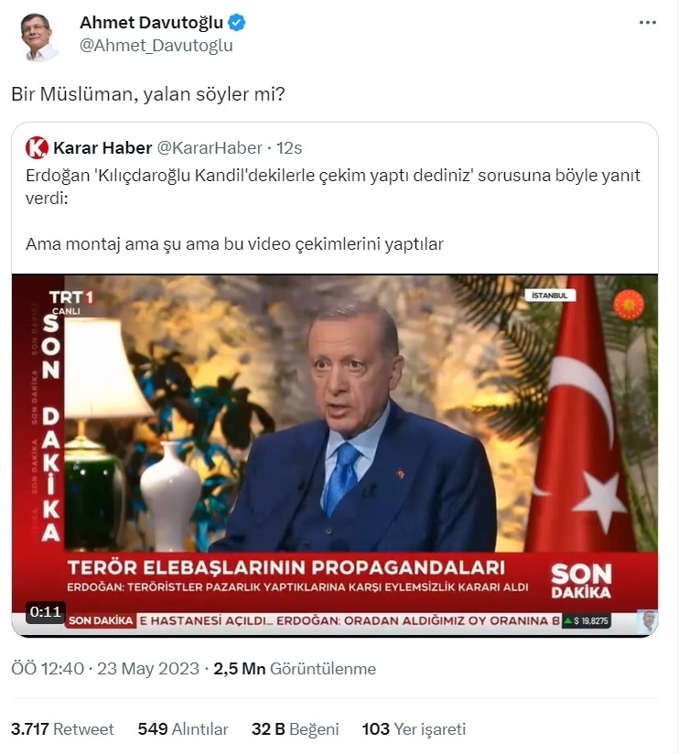Viewport: 700px width, 754px height.
Task: View the 549 Alıntılar quotes list
Action: [183, 729]
